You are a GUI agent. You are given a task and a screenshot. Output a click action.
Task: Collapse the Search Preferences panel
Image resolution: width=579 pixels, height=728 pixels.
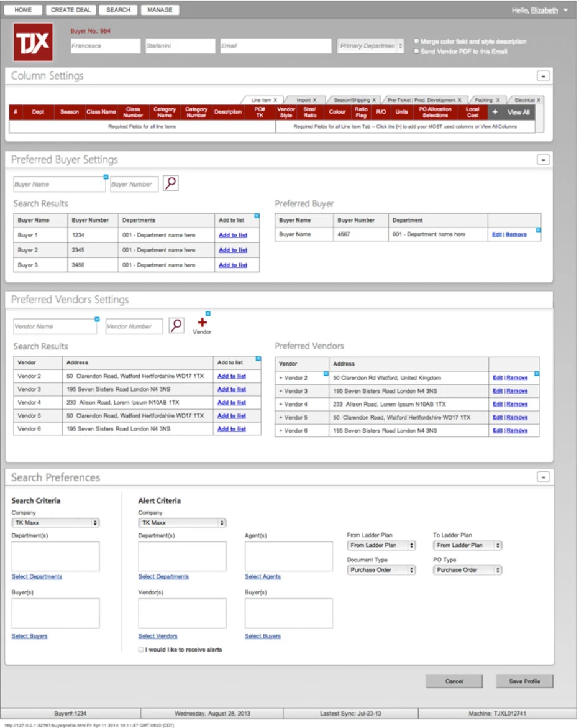[x=543, y=477]
